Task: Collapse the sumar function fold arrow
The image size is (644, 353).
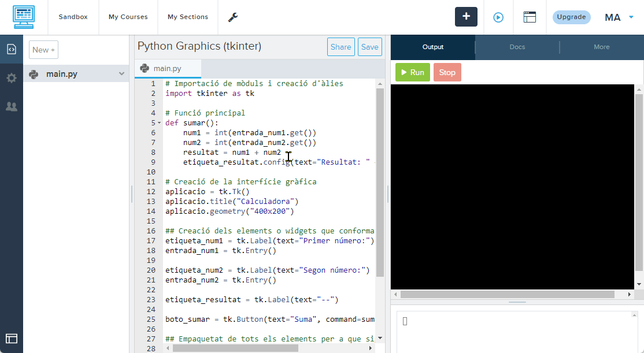Action: (160, 123)
